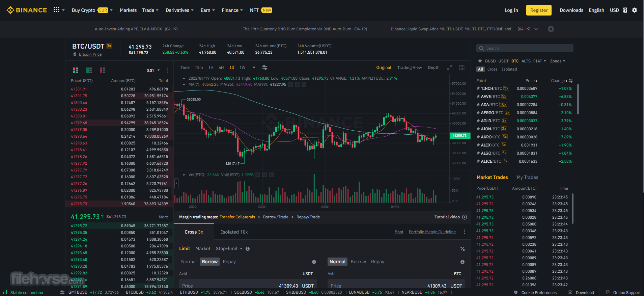The width and height of the screenshot is (644, 296).
Task: Switch Change column to volume icon
Action: pos(571,81)
